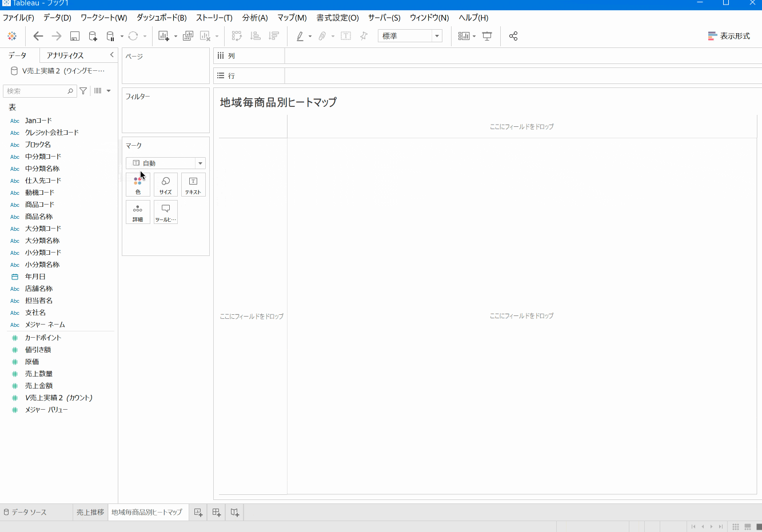Open the refresh options dropdown arrow

tap(145, 36)
